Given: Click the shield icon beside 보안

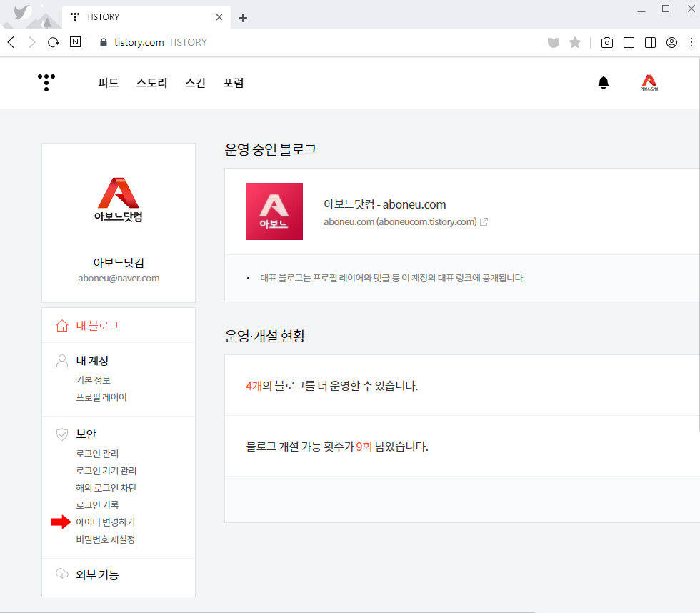Looking at the screenshot, I should pyautogui.click(x=62, y=434).
